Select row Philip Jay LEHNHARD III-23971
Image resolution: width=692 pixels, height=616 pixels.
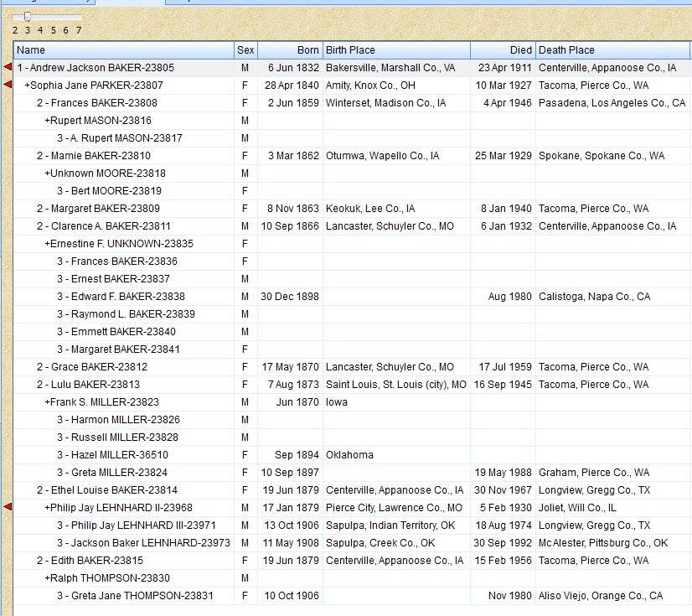[x=352, y=525]
